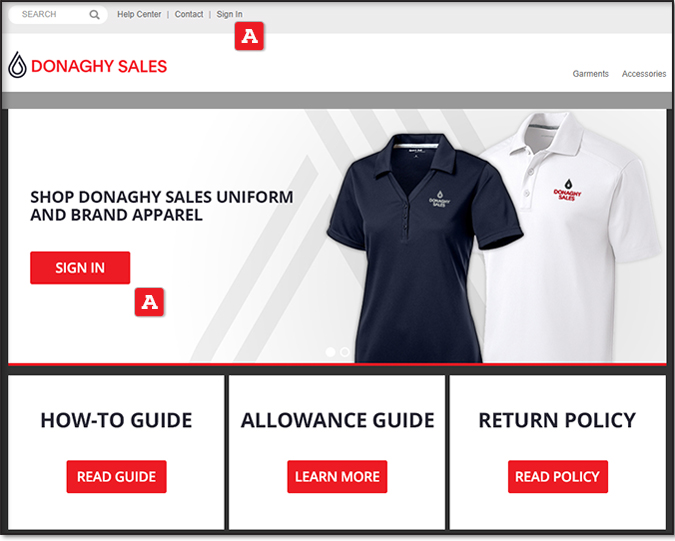Click the red A marker beside Sign In button
The image size is (675, 541).
click(149, 302)
